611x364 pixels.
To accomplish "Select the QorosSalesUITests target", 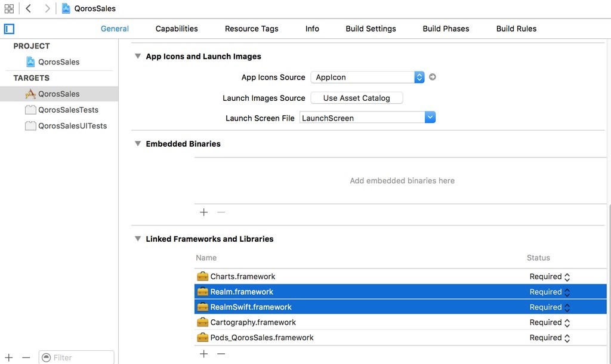I will [72, 126].
